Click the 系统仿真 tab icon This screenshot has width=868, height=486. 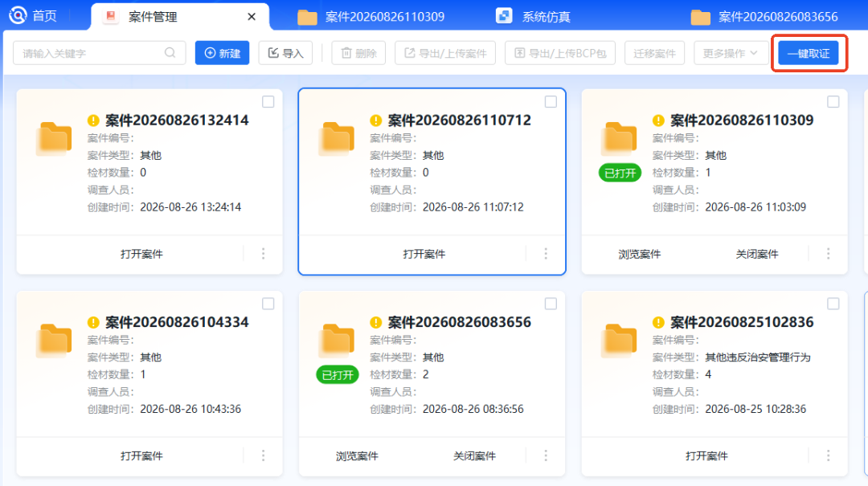(504, 15)
